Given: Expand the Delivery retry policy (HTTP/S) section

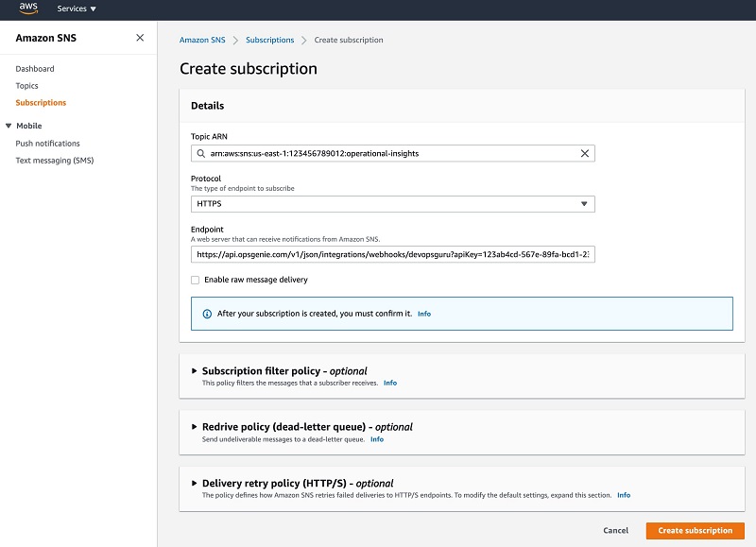Looking at the screenshot, I should [194, 483].
